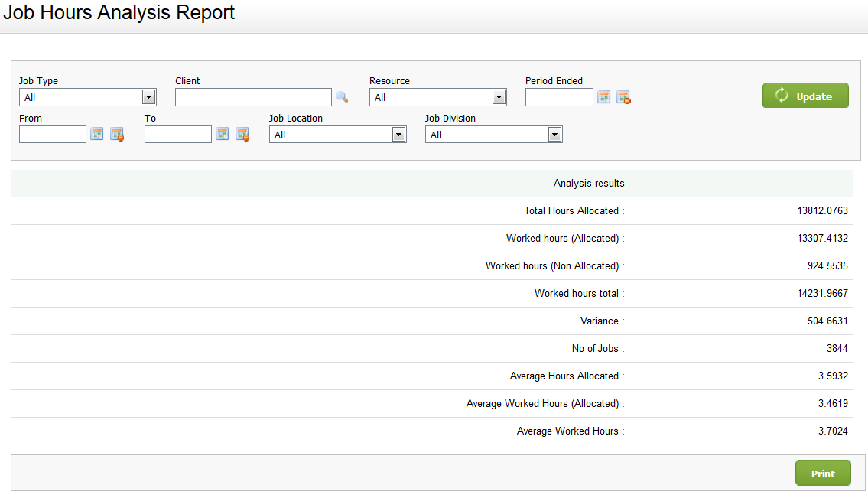Open the calendar picker for From date
The height and width of the screenshot is (495, 868).
[x=96, y=134]
